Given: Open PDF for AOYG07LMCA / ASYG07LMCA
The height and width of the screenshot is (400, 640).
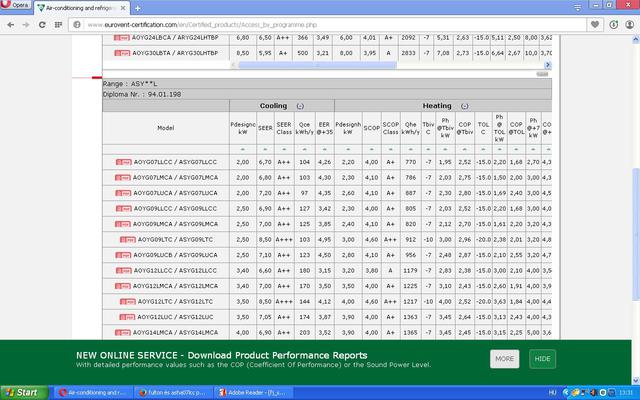Looking at the screenshot, I should tap(123, 178).
